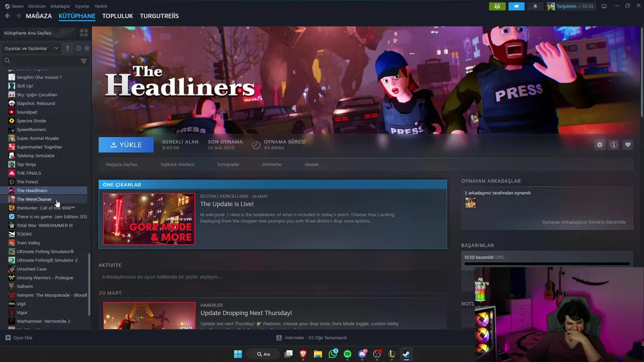Open Spotify from the taskbar

348,354
